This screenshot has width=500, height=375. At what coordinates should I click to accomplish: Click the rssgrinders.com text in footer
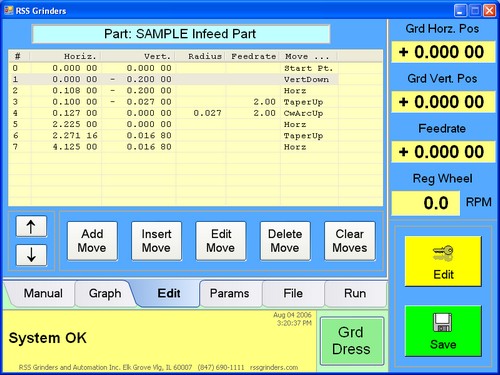274,367
